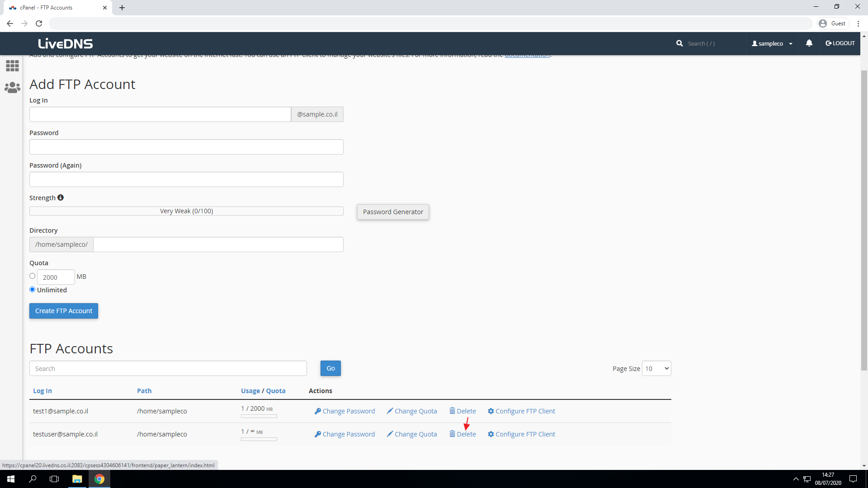Image resolution: width=868 pixels, height=488 pixels.
Task: Click Change Password key icon for test1
Action: (x=318, y=411)
